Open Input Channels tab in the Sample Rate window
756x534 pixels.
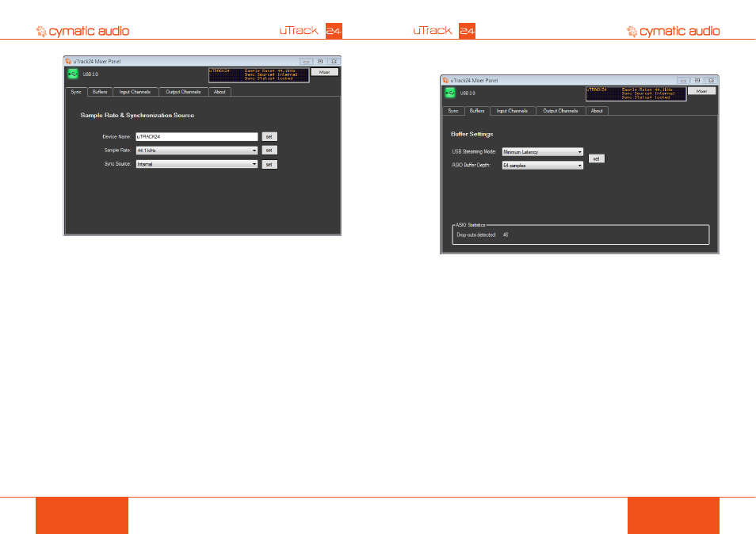(x=135, y=92)
